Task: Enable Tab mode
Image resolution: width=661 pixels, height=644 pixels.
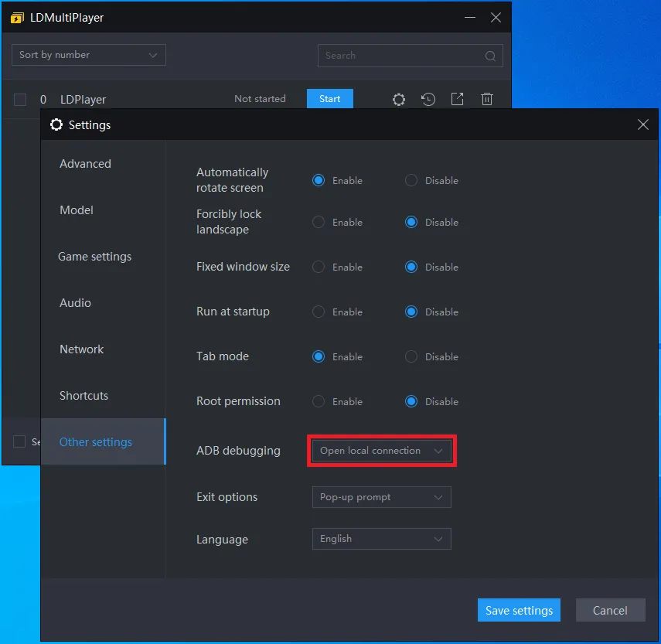Action: pyautogui.click(x=319, y=356)
